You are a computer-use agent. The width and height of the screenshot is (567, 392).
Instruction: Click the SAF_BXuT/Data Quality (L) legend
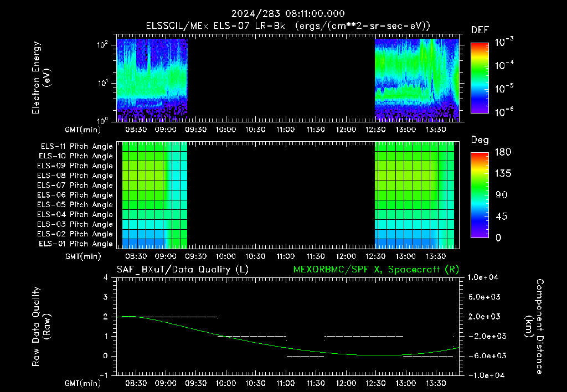183,270
